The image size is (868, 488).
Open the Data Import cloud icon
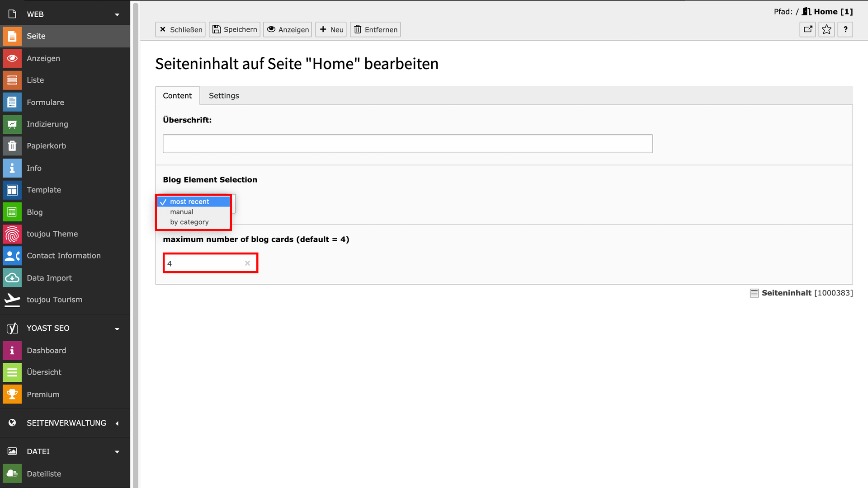coord(12,278)
